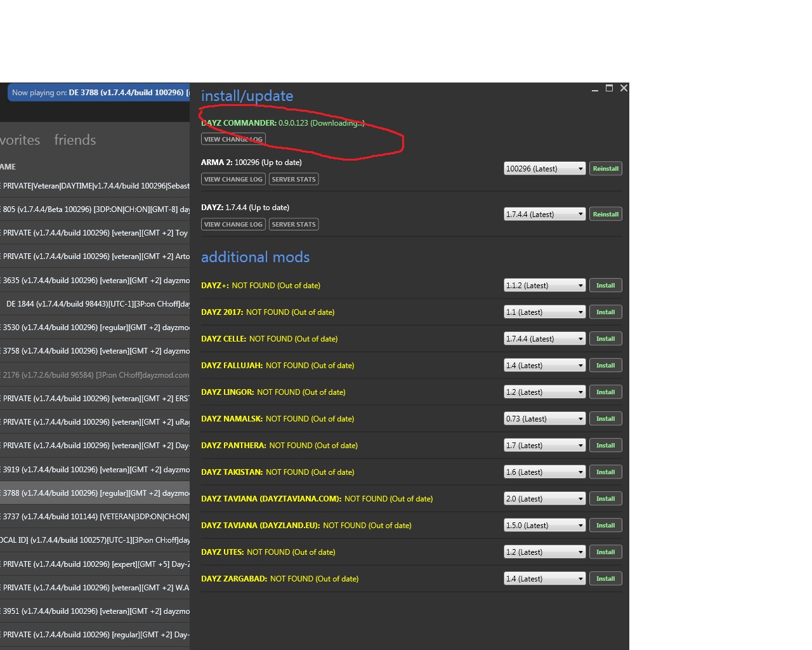Image resolution: width=812 pixels, height=650 pixels.
Task: Open DayZ Commander change log
Action: [x=233, y=139]
